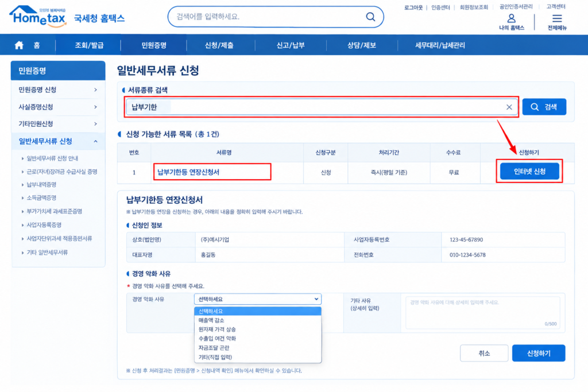The image size is (588, 392).
Task: Click the 인증센터 link
Action: [x=440, y=7]
